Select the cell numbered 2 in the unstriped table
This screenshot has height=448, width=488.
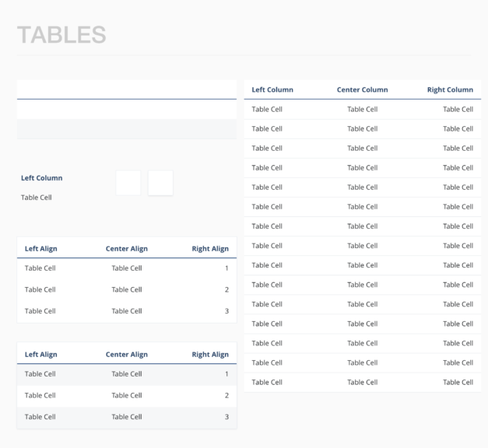(226, 289)
